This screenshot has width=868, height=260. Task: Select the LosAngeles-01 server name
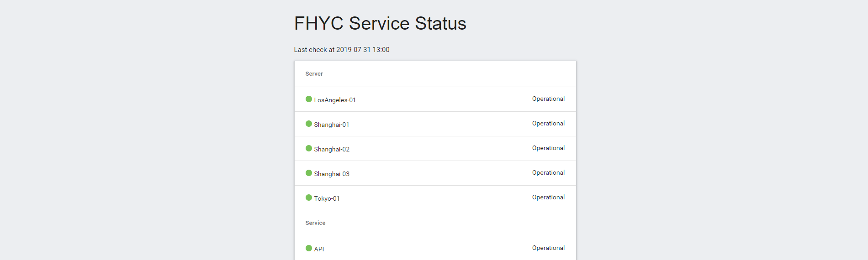(x=335, y=100)
